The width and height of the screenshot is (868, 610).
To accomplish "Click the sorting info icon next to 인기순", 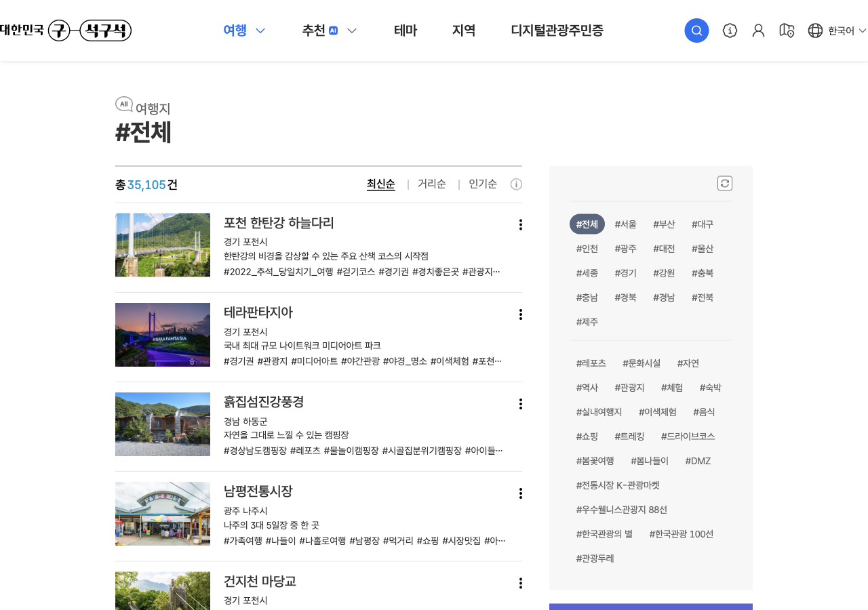I will point(516,184).
